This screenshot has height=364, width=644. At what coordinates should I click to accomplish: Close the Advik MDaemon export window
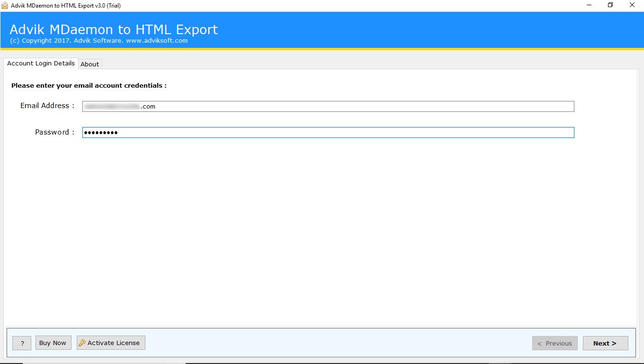[x=632, y=5]
